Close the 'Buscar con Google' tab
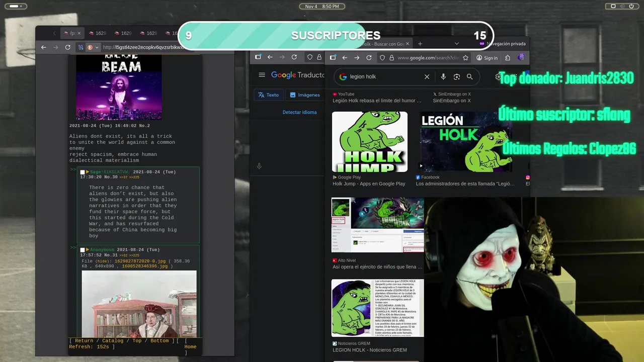Image resolution: width=644 pixels, height=362 pixels. tap(408, 44)
